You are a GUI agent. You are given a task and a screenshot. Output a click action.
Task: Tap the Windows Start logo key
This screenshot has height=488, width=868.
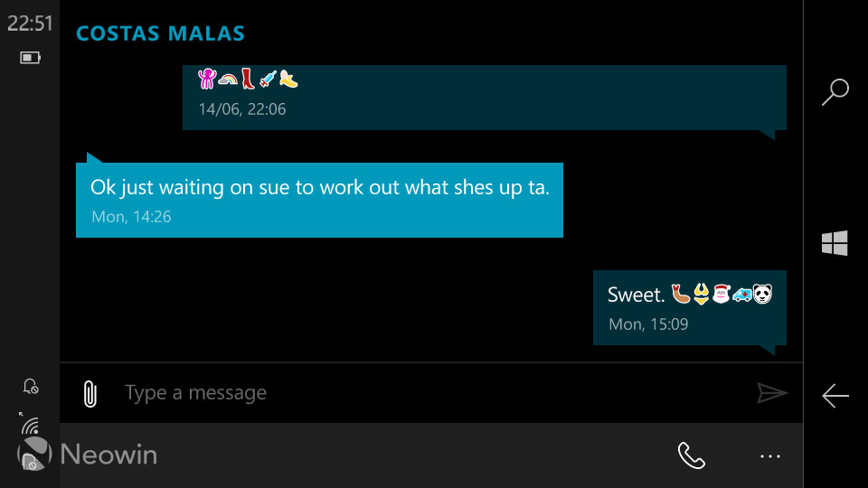coord(835,243)
